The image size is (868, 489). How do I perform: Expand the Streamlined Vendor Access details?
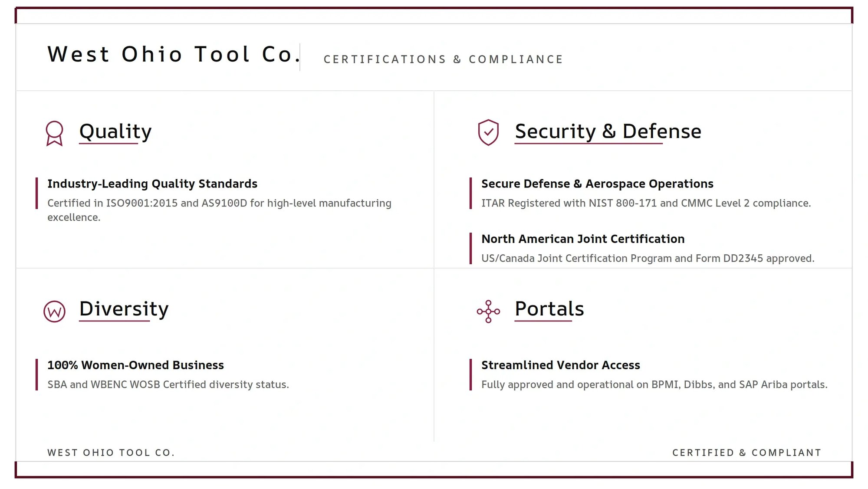pos(560,365)
